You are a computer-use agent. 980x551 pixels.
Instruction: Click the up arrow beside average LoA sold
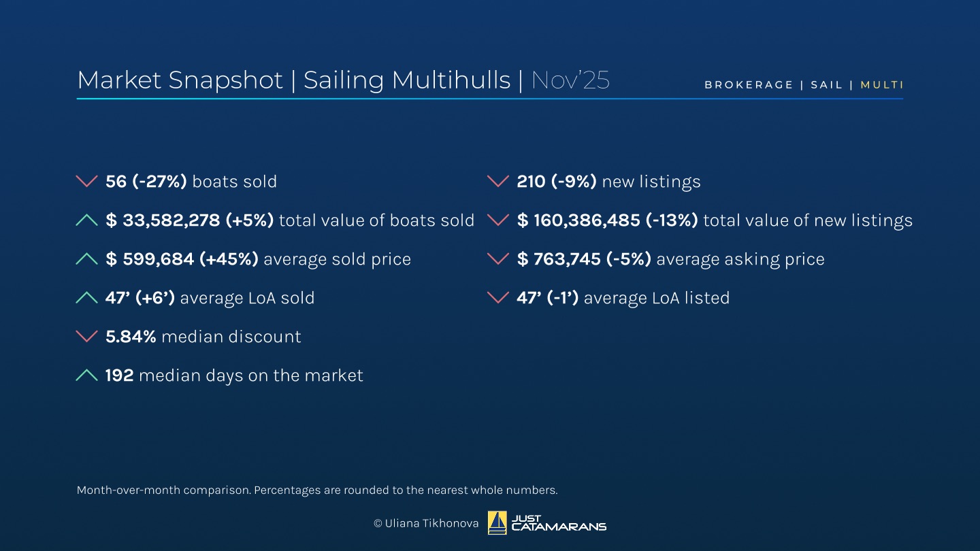coord(86,298)
